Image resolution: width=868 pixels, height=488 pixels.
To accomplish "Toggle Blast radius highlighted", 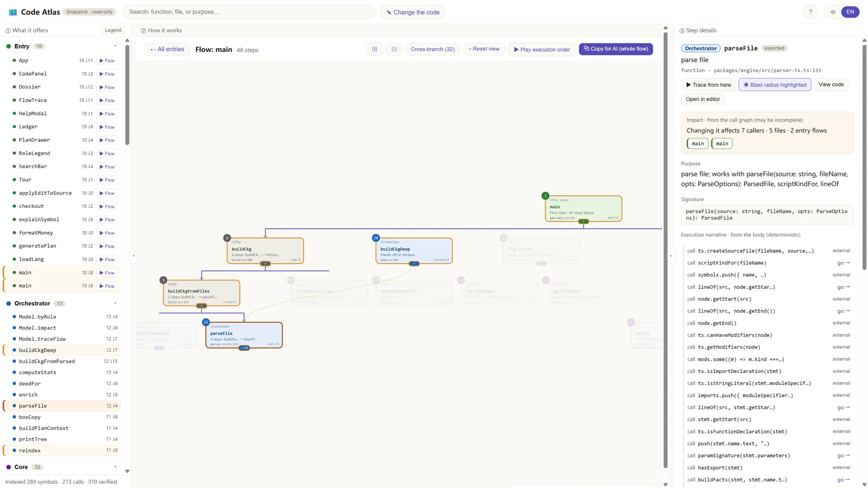I will (x=775, y=85).
